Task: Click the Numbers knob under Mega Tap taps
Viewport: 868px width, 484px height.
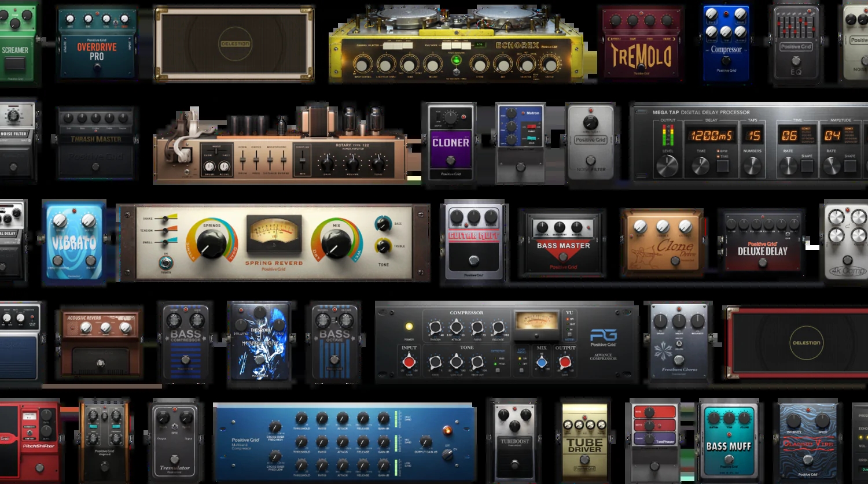Action: 752,166
